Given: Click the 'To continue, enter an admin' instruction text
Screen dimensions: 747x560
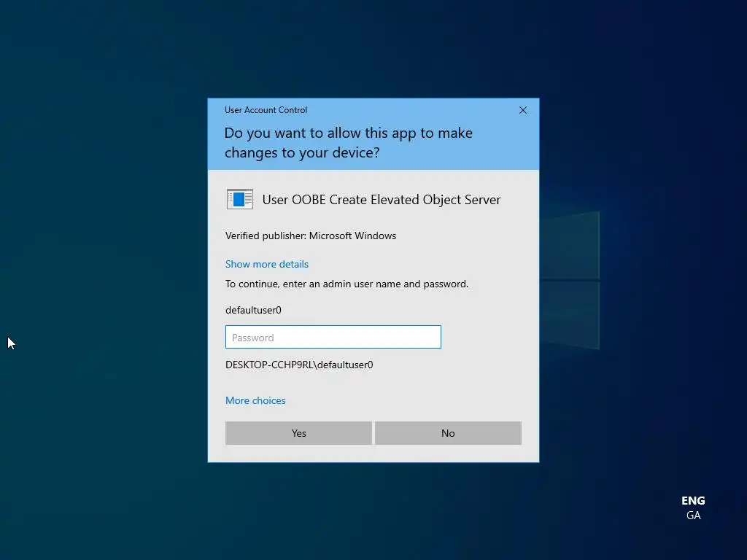Looking at the screenshot, I should coord(347,284).
